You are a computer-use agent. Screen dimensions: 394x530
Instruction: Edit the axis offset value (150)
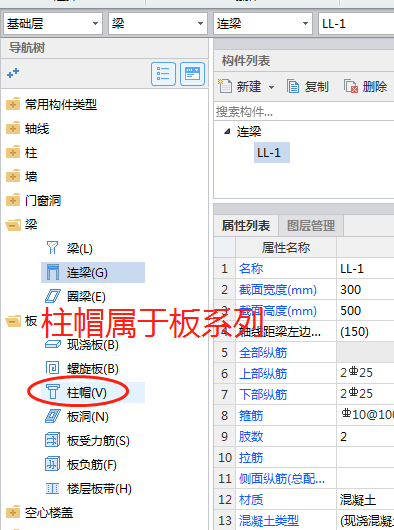tap(365, 332)
